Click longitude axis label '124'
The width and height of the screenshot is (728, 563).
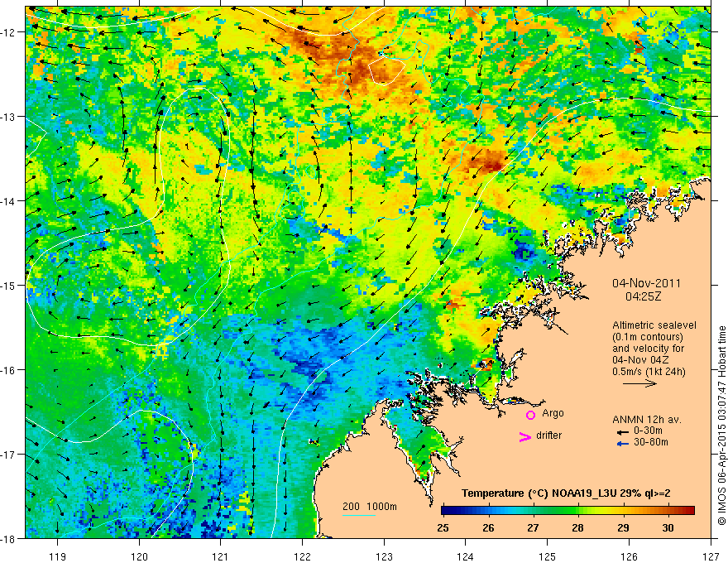point(466,556)
